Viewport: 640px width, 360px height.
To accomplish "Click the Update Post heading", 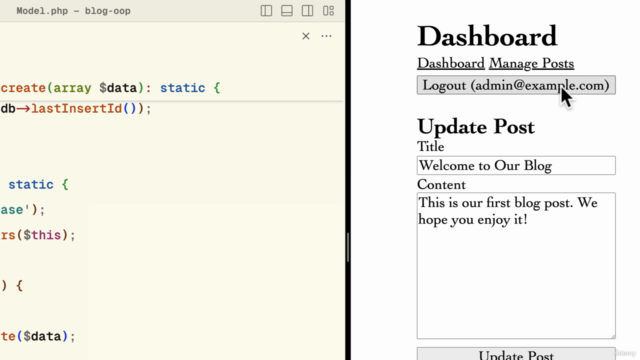I will [x=476, y=127].
